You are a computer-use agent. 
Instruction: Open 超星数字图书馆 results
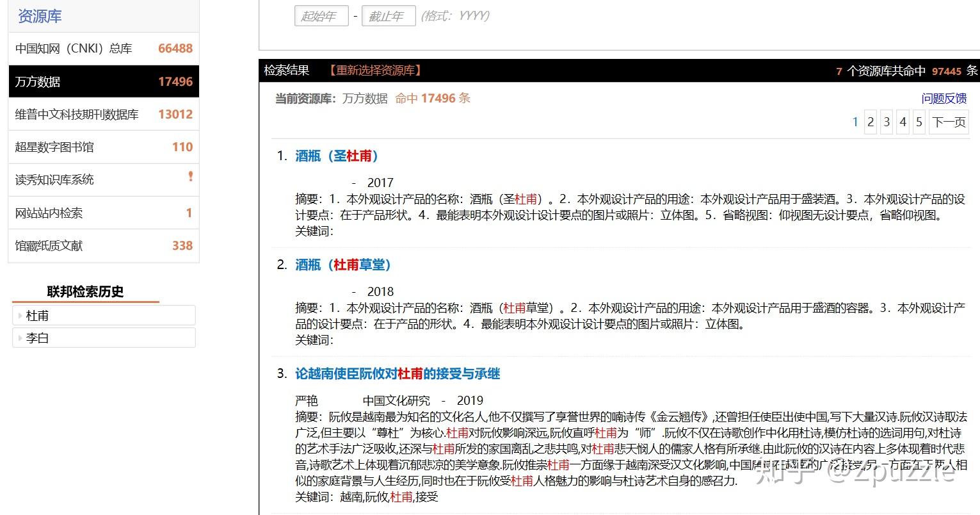(104, 147)
